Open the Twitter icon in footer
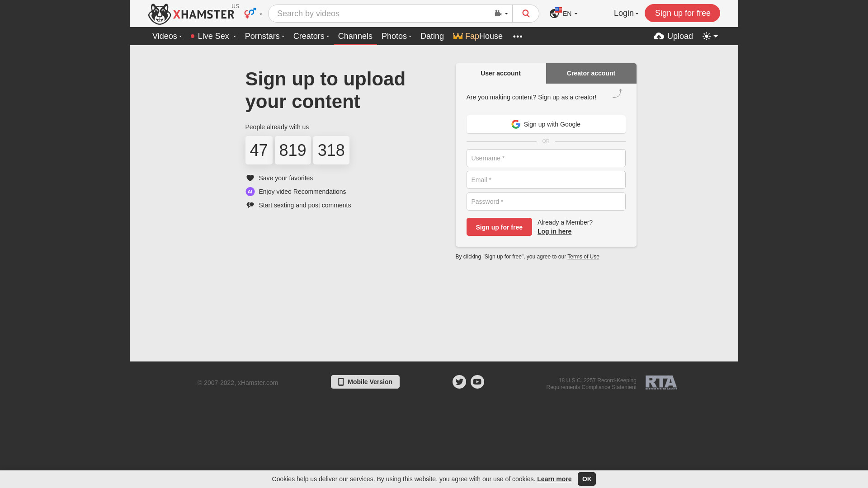The height and width of the screenshot is (488, 868). coord(459,382)
